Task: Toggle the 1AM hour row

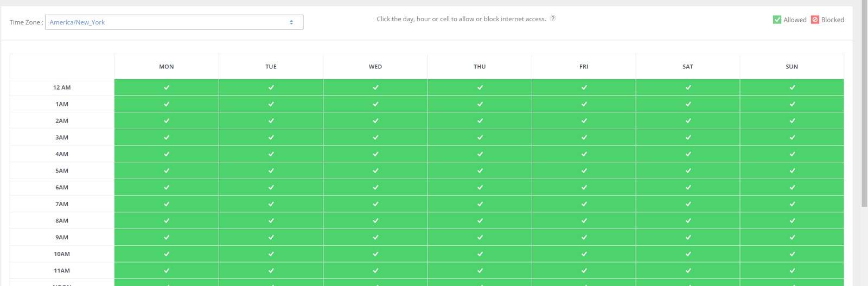Action: coord(62,104)
